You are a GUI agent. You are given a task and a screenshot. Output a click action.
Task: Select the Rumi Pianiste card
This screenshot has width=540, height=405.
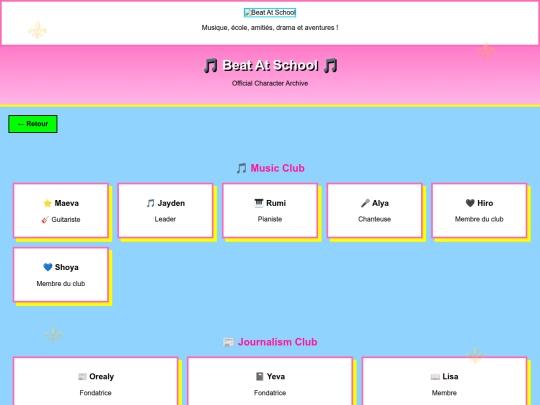click(270, 210)
